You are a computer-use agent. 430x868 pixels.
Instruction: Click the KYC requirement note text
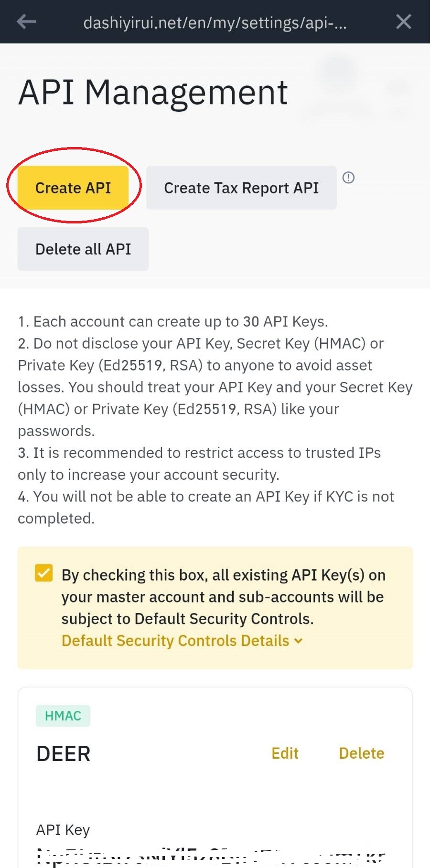click(205, 507)
